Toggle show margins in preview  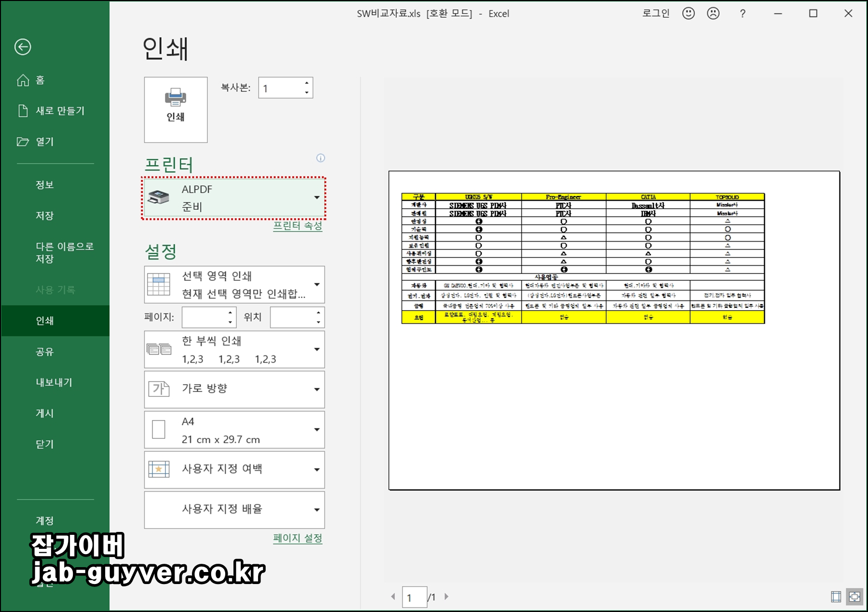836,597
